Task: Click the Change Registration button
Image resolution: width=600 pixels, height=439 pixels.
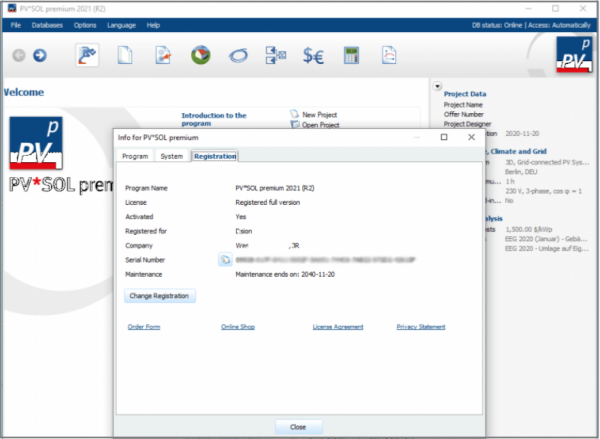Action: pyautogui.click(x=160, y=296)
